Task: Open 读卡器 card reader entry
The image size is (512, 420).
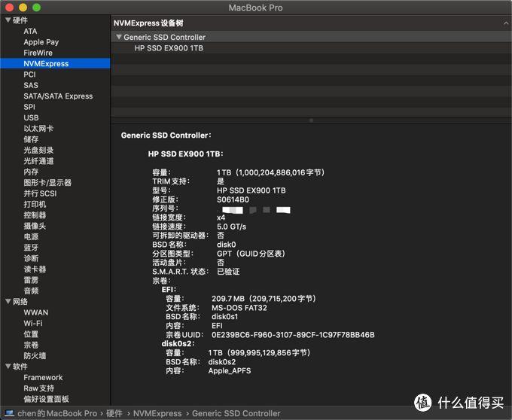Action: [35, 269]
